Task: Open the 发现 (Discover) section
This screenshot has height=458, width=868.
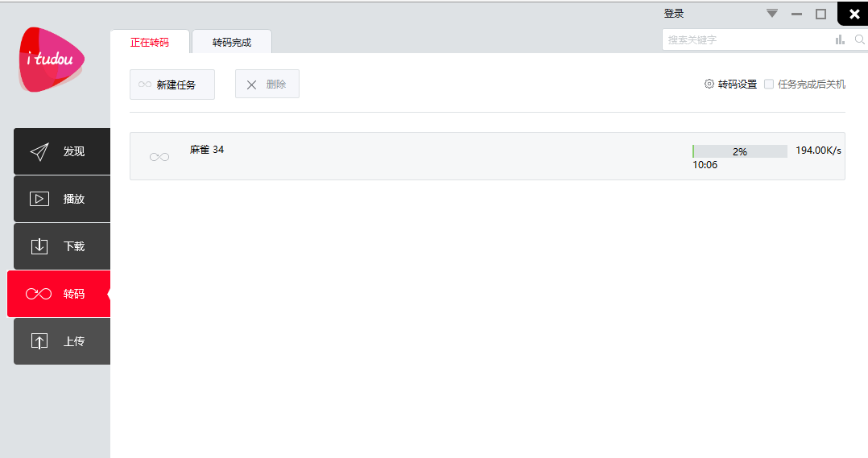Action: point(62,151)
